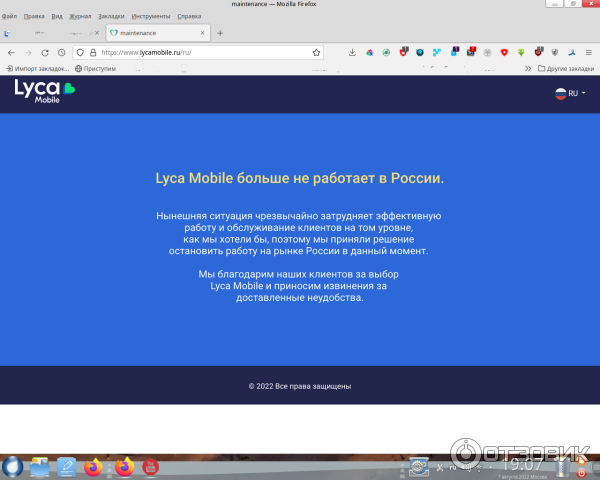The image size is (600, 480).
Task: Open the Другие закладки bookmarks folder
Action: tap(566, 69)
